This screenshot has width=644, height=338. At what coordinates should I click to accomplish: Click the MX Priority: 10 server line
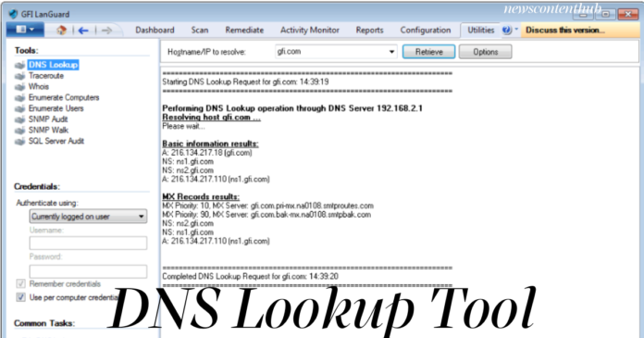click(267, 206)
